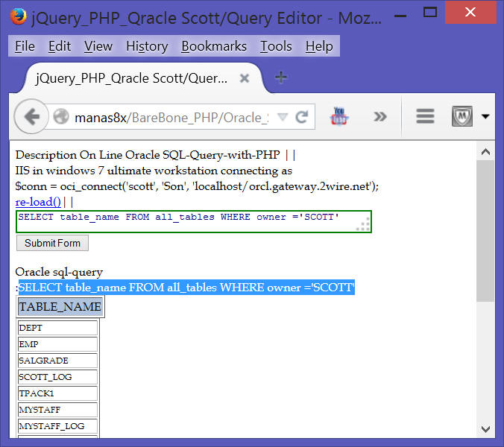Grab the textarea resize handle
The width and height of the screenshot is (504, 447).
[x=364, y=224]
